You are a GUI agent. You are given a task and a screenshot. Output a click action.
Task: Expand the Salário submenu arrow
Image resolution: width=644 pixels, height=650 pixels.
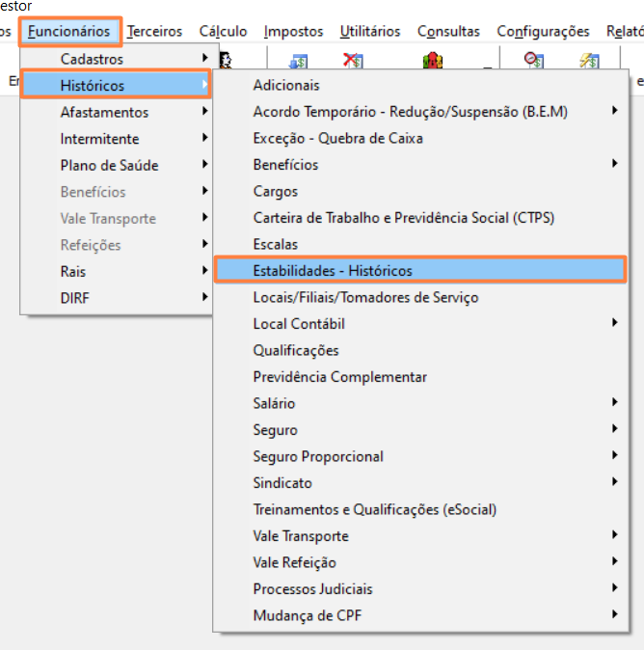click(614, 403)
